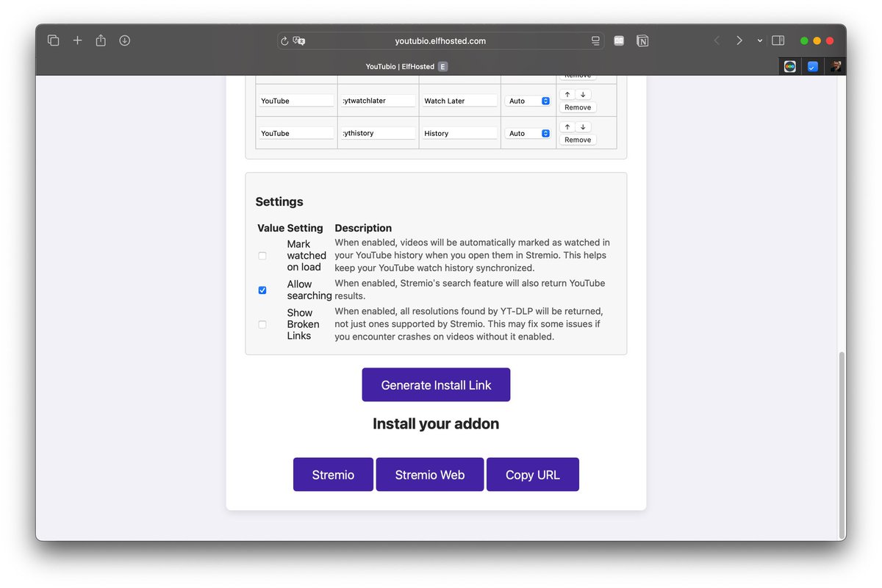Viewport: 882px width, 588px height.
Task: Reload the page with refresh icon
Action: click(284, 41)
